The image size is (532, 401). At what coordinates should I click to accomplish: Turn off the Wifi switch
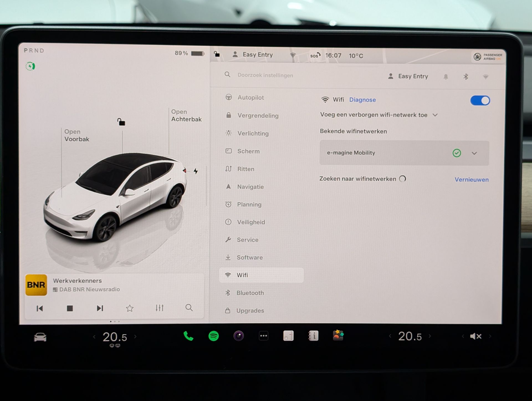[x=480, y=100]
